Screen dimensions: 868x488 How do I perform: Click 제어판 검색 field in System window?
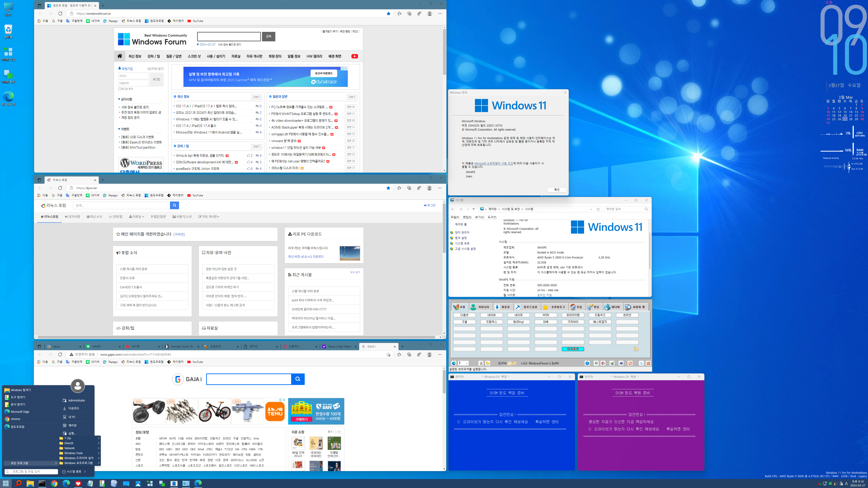(626, 209)
